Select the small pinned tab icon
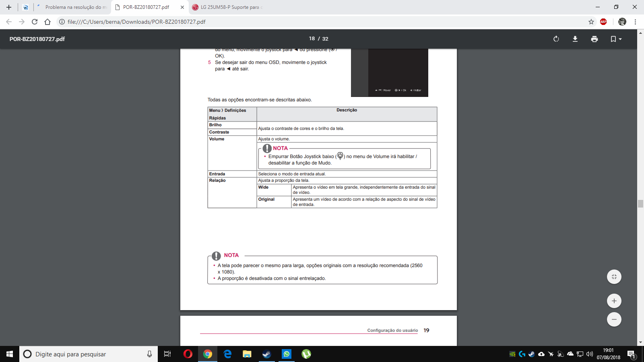644x362 pixels. click(25, 7)
